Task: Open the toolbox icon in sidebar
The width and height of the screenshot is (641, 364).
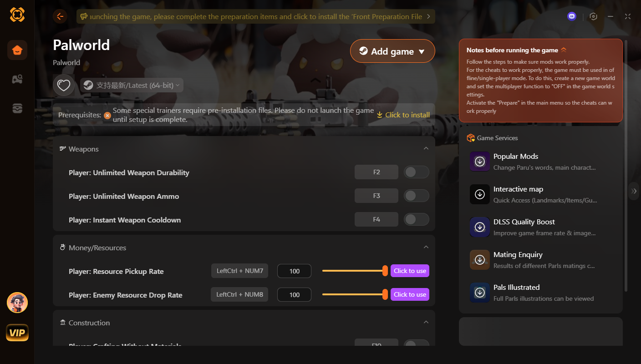Action: pyautogui.click(x=17, y=108)
